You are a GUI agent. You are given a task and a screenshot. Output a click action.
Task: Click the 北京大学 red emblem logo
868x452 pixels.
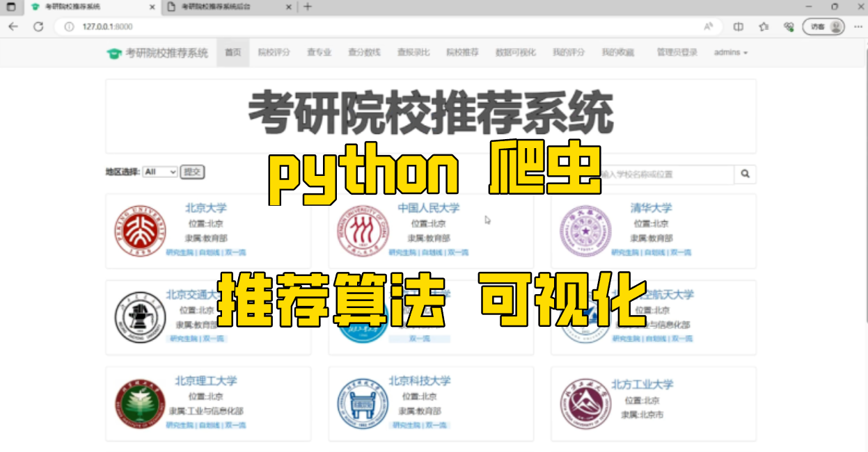click(141, 231)
